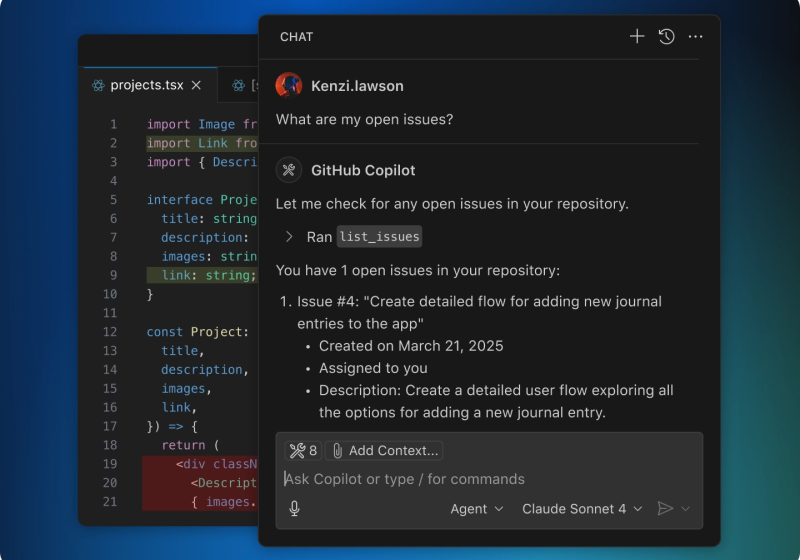Open chat history clock icon
The width and height of the screenshot is (800, 560).
click(x=666, y=37)
